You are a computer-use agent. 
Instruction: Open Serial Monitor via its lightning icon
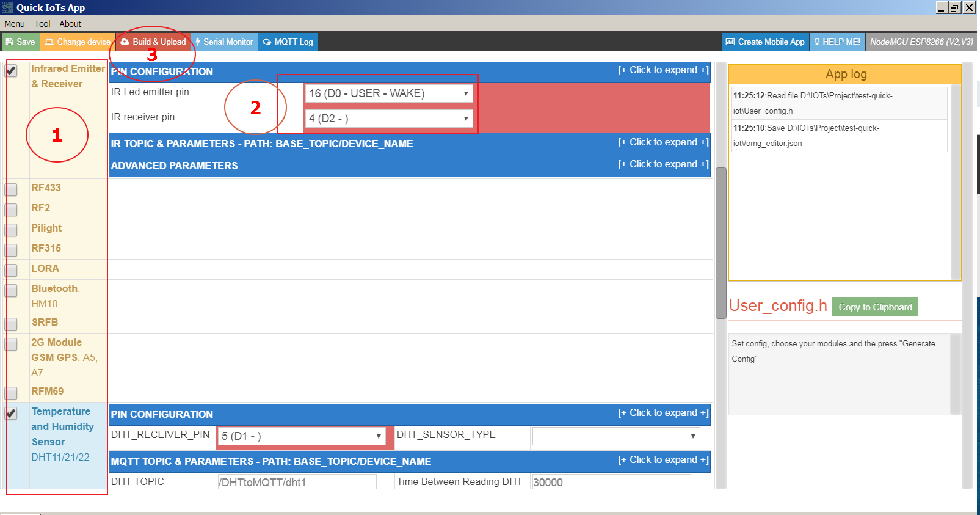(x=198, y=42)
